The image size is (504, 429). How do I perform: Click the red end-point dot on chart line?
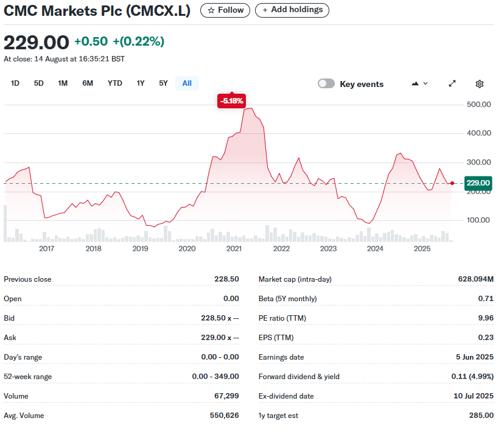coord(452,183)
